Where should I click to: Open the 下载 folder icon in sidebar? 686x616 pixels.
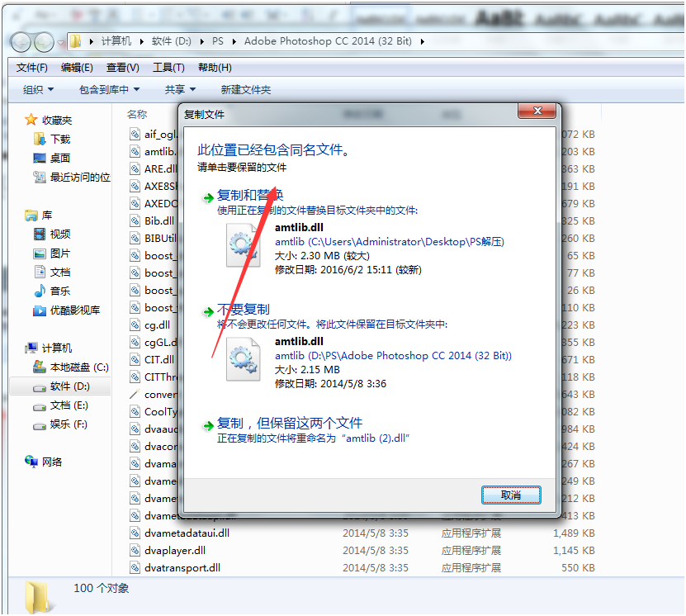(x=40, y=139)
